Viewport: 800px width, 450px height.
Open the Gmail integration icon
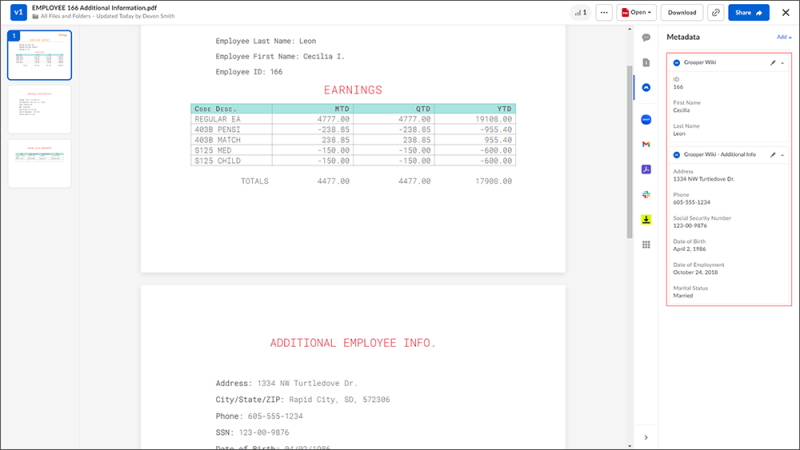646,144
